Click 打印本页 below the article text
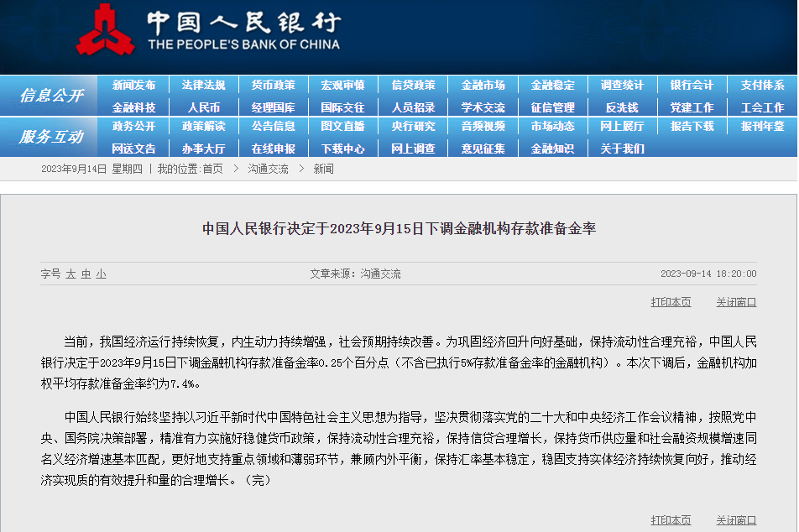The width and height of the screenshot is (799, 532). point(671,520)
